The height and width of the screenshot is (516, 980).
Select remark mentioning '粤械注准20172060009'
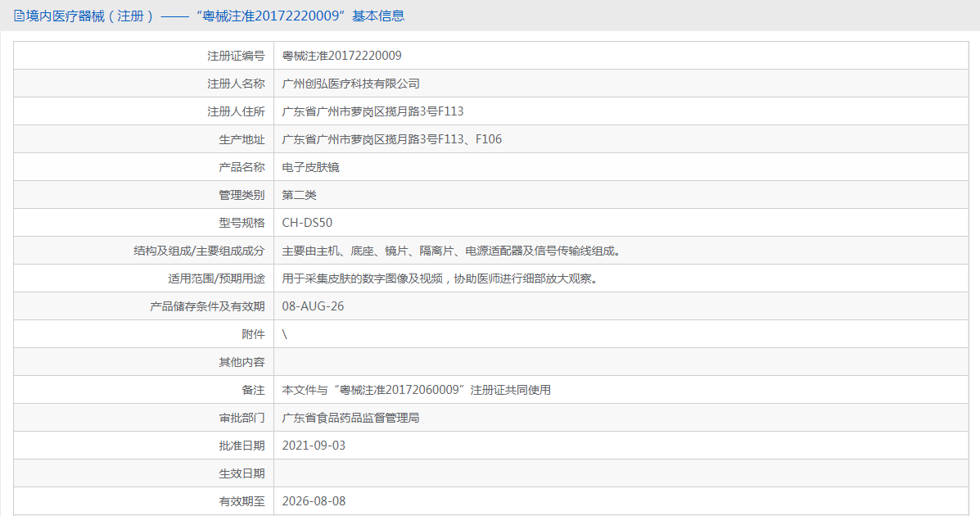click(x=416, y=390)
